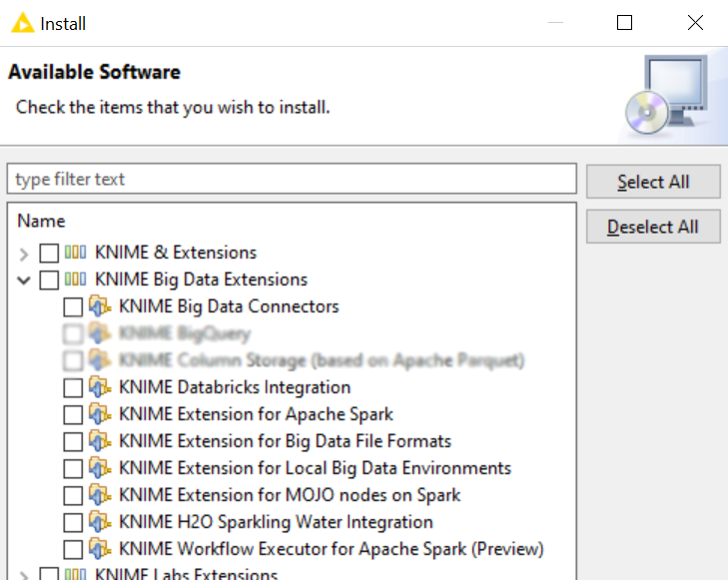Click the feature icon of H2O Sparkling Water Integration
728x580 pixels.
coord(100,521)
